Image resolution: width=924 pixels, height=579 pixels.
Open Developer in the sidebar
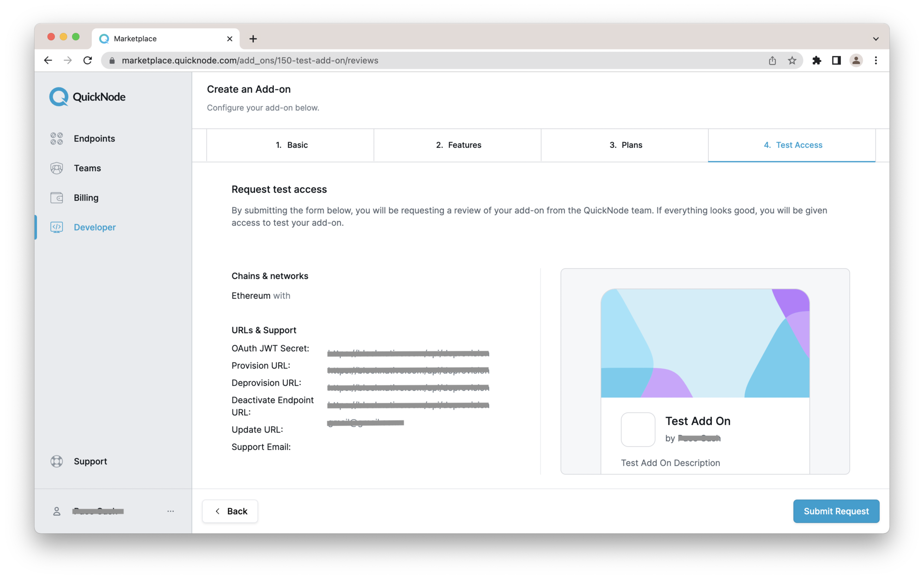(x=95, y=227)
